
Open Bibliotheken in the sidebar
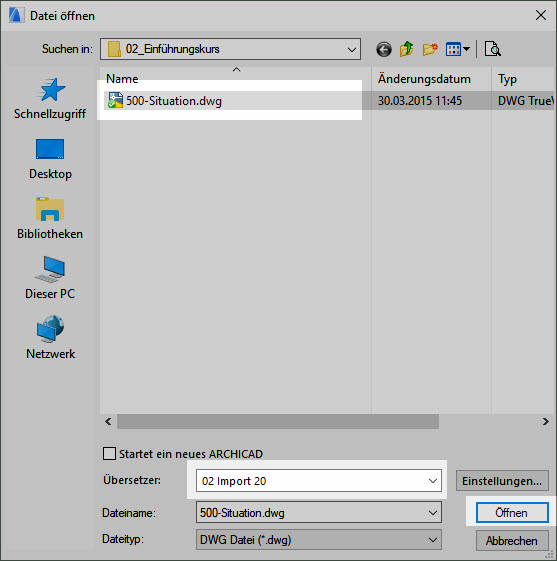(x=50, y=218)
